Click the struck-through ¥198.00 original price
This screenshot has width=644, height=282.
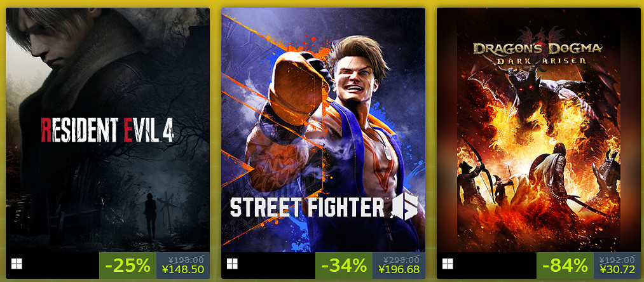pos(186,259)
